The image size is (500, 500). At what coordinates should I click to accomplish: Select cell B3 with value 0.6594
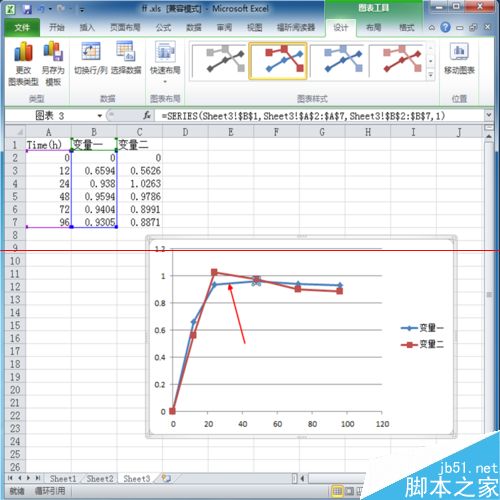(94, 171)
